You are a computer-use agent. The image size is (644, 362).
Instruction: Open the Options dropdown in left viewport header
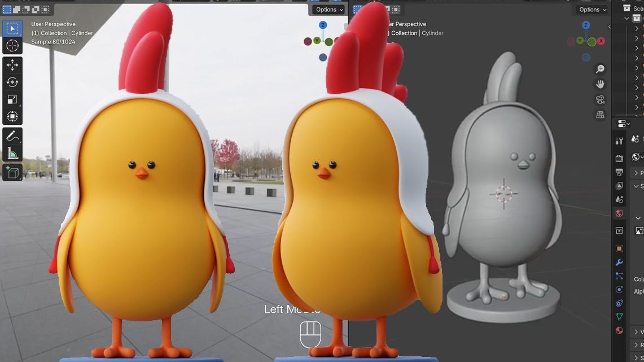tap(328, 10)
